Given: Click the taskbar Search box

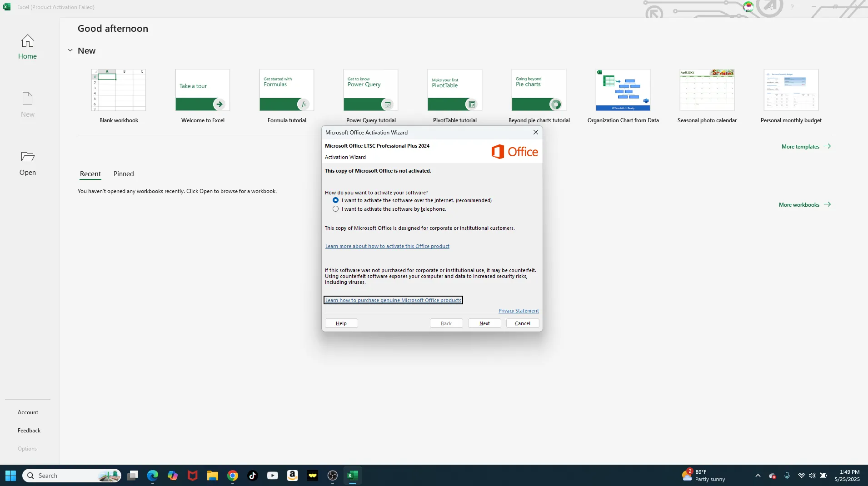Looking at the screenshot, I should click(72, 476).
